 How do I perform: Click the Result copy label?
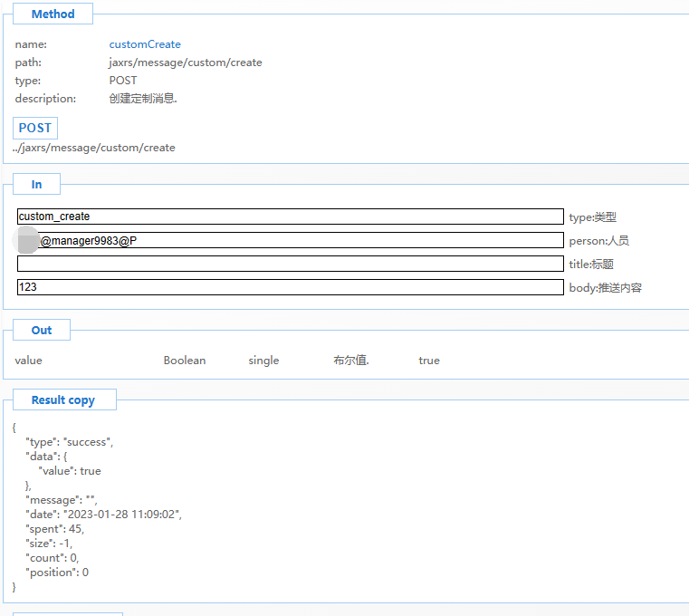64,399
